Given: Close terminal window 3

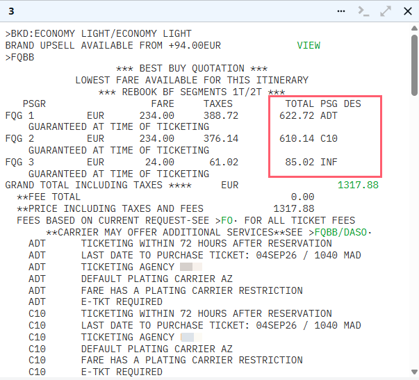Looking at the screenshot, I should point(407,11).
